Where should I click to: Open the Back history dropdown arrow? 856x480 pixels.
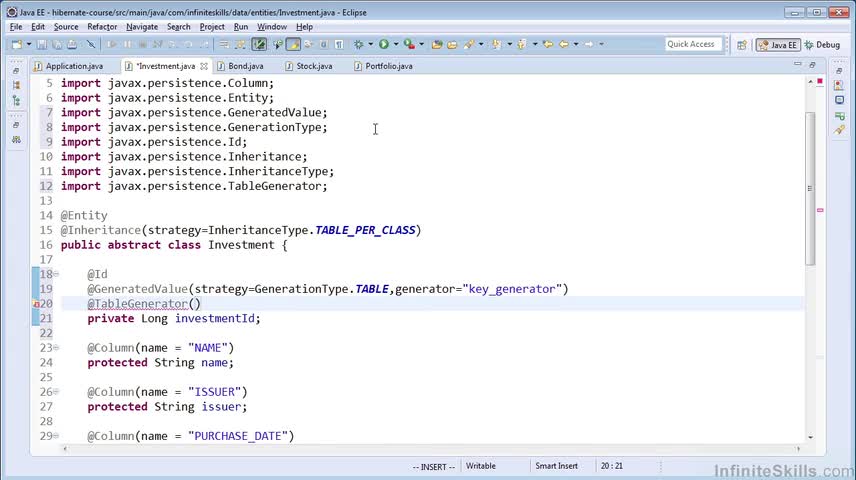(x=576, y=44)
